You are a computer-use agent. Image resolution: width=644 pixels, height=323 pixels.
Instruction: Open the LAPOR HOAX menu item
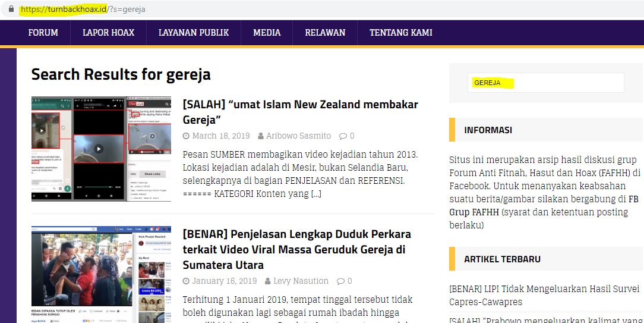109,33
